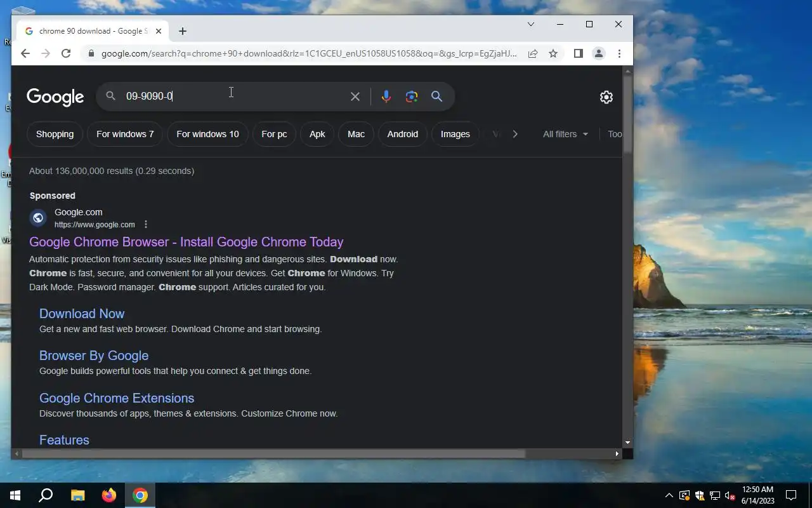Select the For pc filter chip

coord(274,134)
